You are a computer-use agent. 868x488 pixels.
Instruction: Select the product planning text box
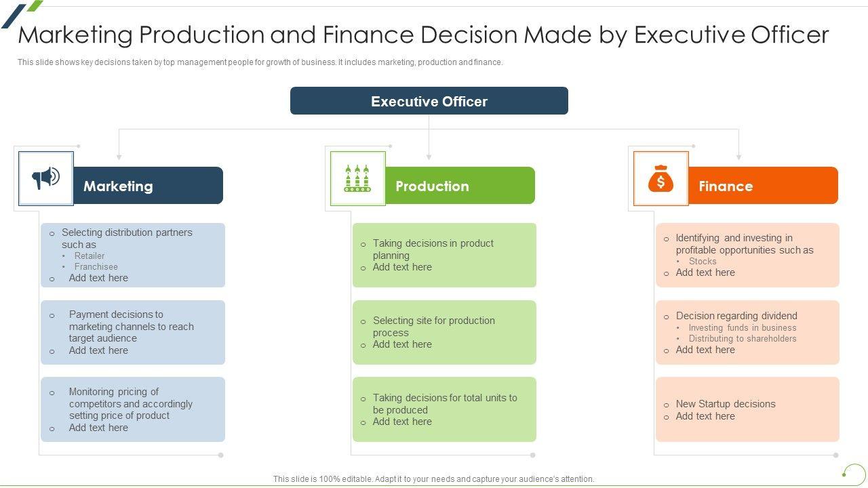(x=444, y=255)
